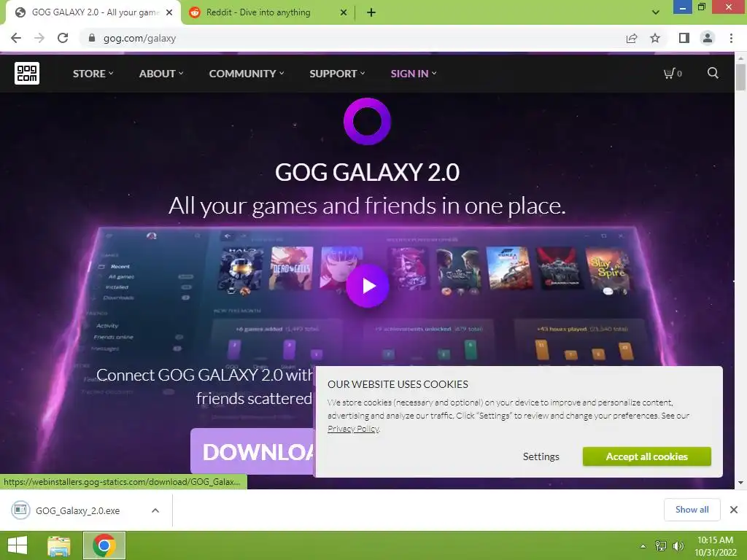Viewport: 747px width, 560px height.
Task: Expand the ABOUT menu
Action: (161, 74)
